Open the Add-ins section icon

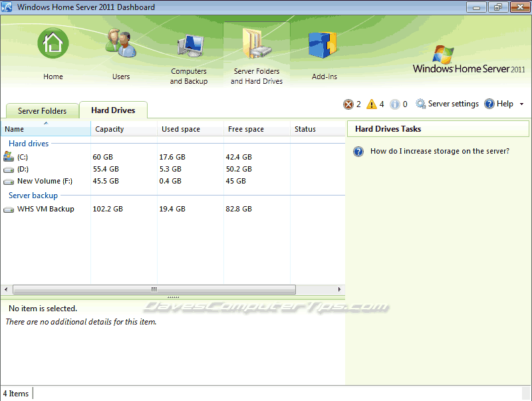coord(323,45)
